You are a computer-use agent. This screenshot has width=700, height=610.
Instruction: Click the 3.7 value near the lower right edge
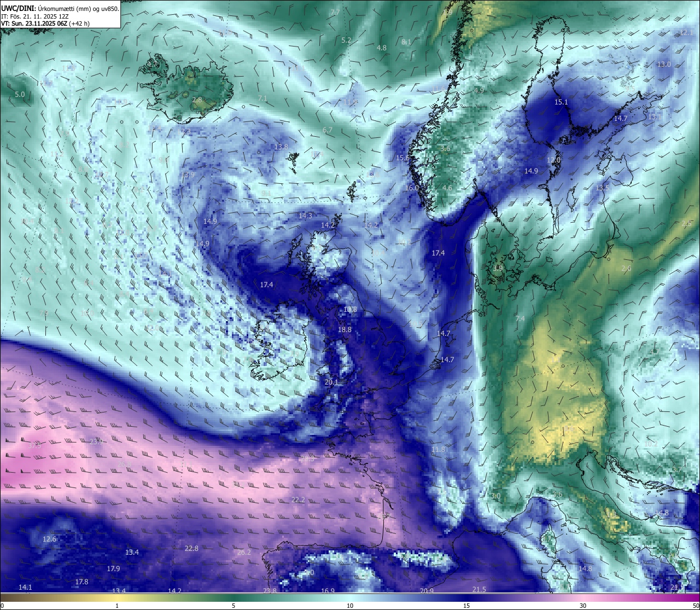[x=677, y=470]
